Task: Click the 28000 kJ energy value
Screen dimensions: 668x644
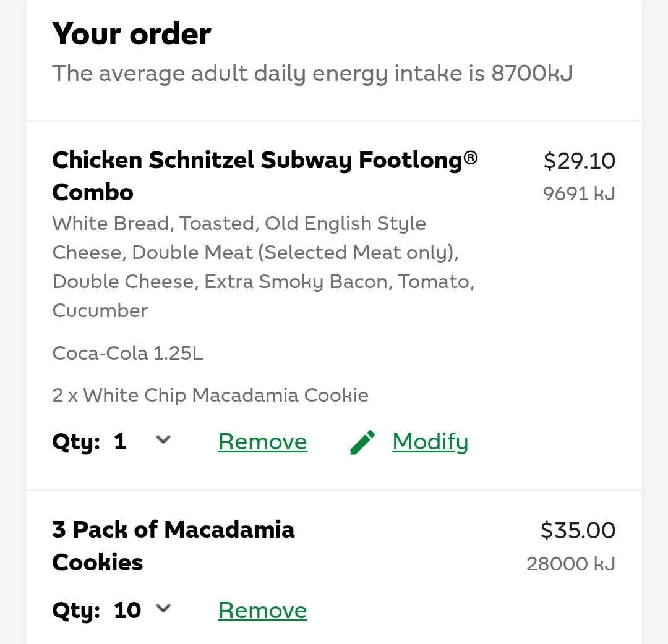Action: pos(571,564)
